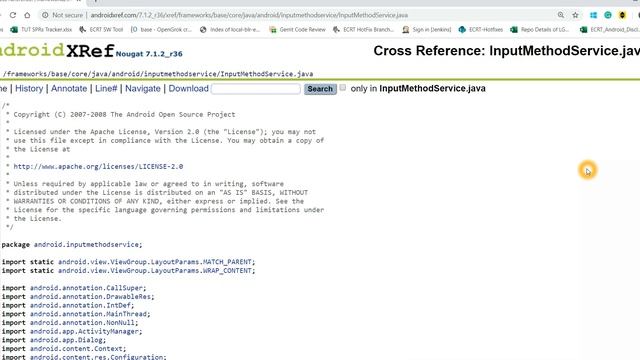Reload the page with the refresh icon
The width and height of the screenshot is (640, 360).
[x=13, y=15]
